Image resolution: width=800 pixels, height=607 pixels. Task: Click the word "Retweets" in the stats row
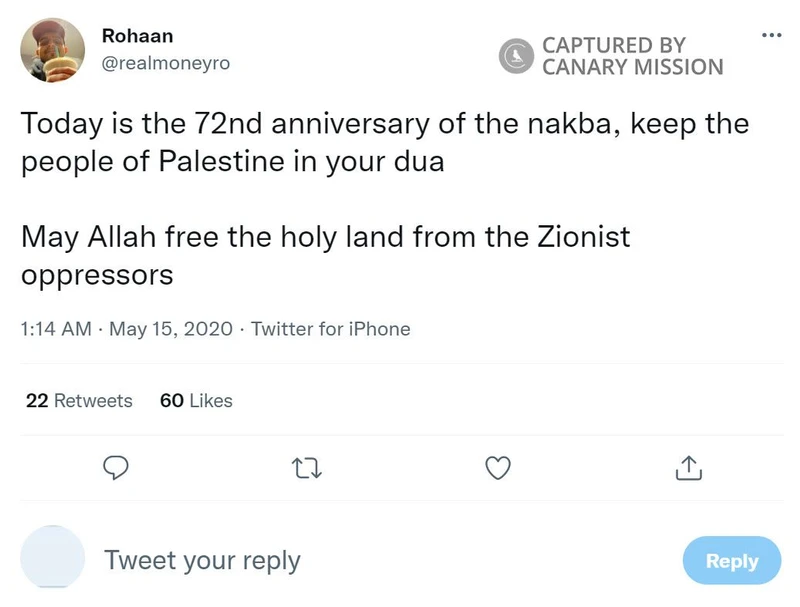click(93, 401)
